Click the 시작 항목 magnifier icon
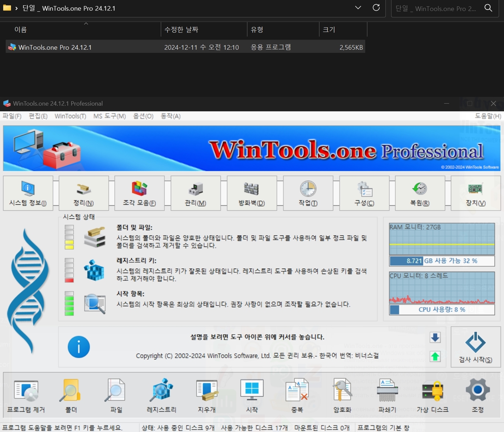Image resolution: width=504 pixels, height=432 pixels. coord(95,304)
